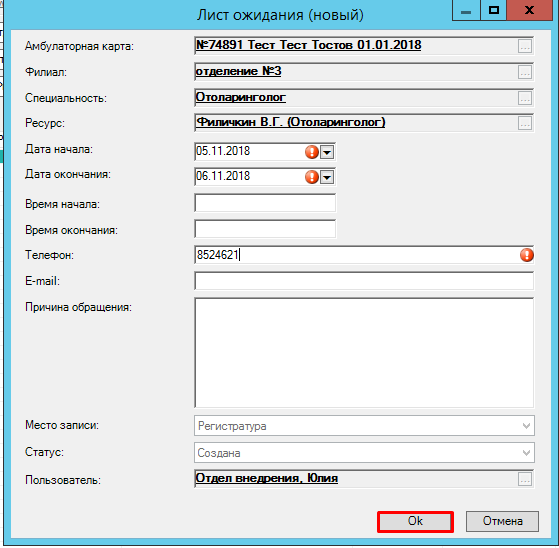Open the Место записи combo box
Screen dimensions: 559x548
[x=364, y=425]
